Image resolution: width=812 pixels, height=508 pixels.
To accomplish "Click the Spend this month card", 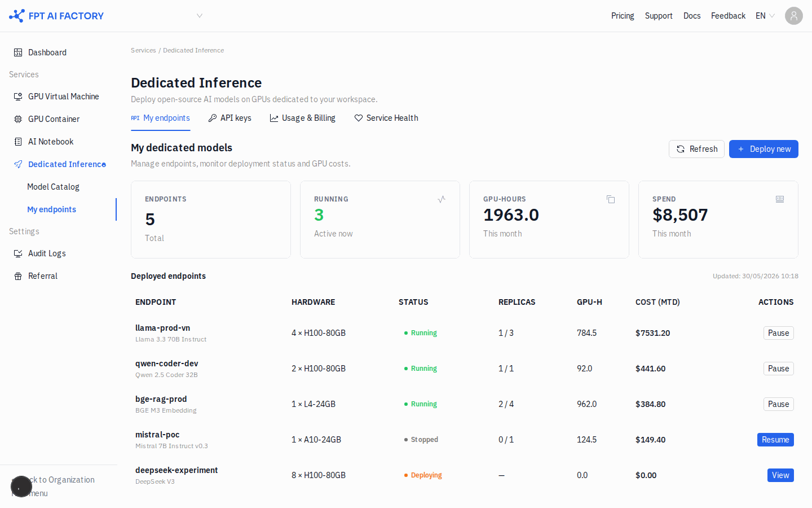I will (x=718, y=220).
